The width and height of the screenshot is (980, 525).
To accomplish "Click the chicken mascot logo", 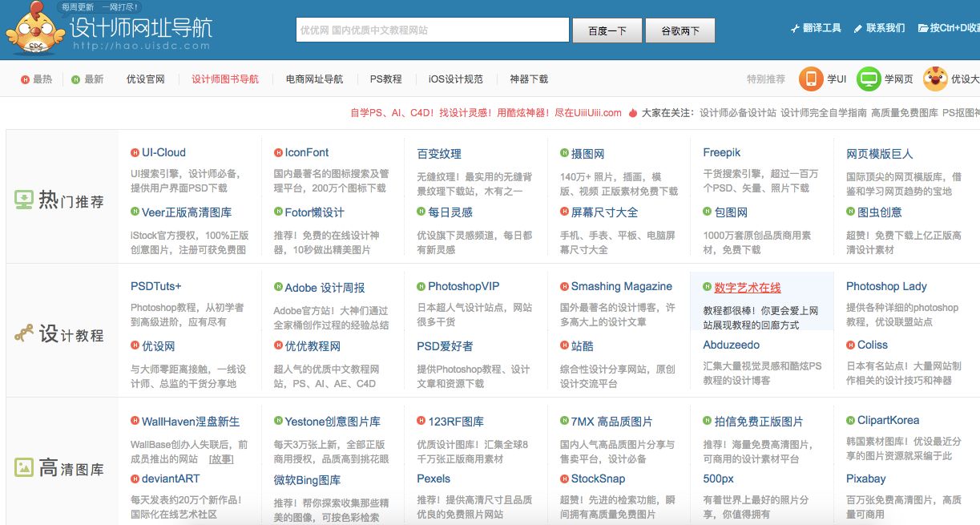I will (x=34, y=30).
